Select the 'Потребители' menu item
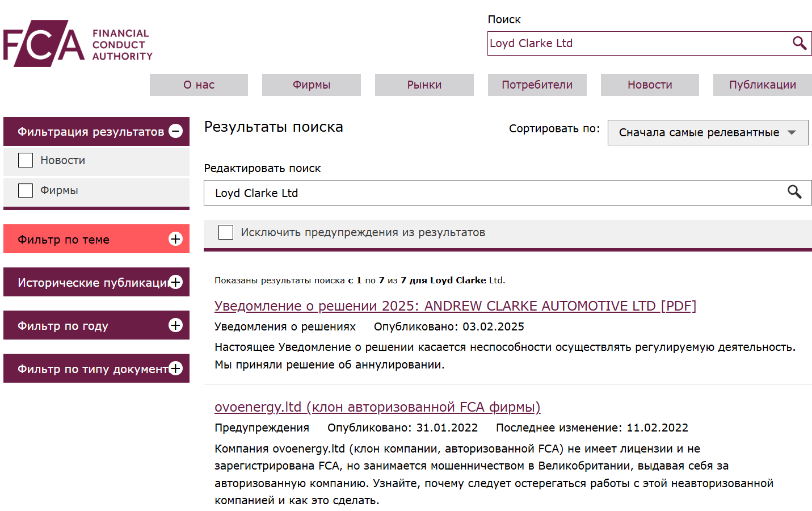 pyautogui.click(x=537, y=85)
